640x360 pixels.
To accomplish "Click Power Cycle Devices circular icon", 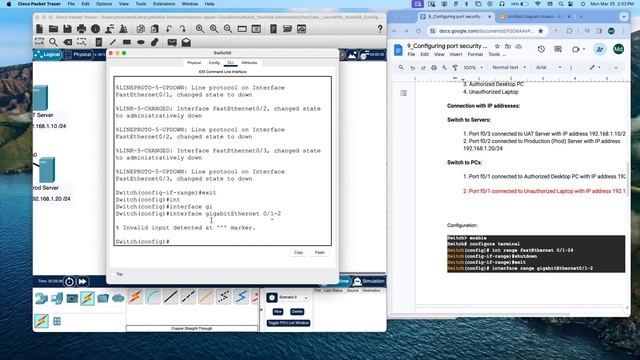I will click(69, 282).
